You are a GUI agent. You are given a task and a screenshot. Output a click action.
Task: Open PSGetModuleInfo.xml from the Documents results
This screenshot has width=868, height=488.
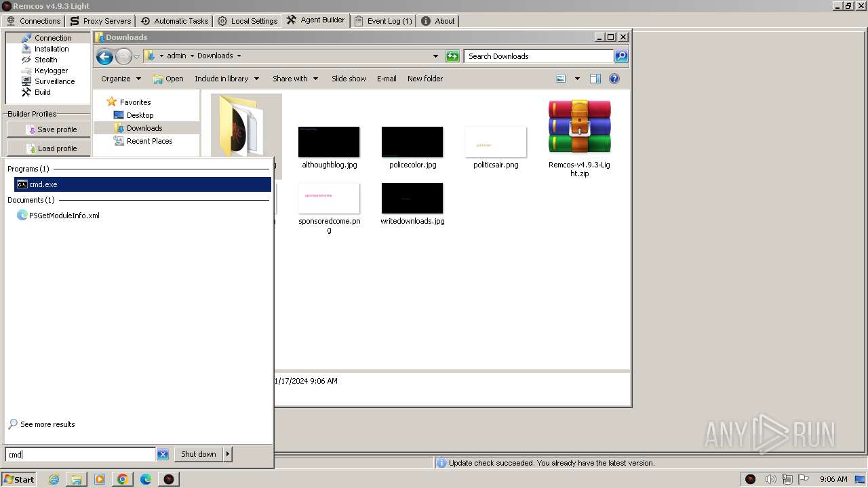point(58,216)
